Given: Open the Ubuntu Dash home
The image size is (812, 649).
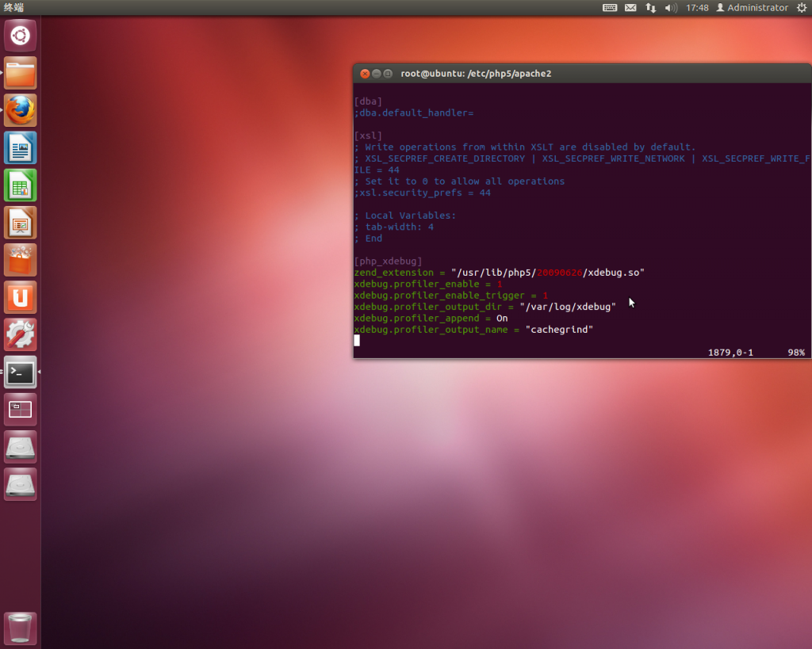Looking at the screenshot, I should tap(20, 36).
